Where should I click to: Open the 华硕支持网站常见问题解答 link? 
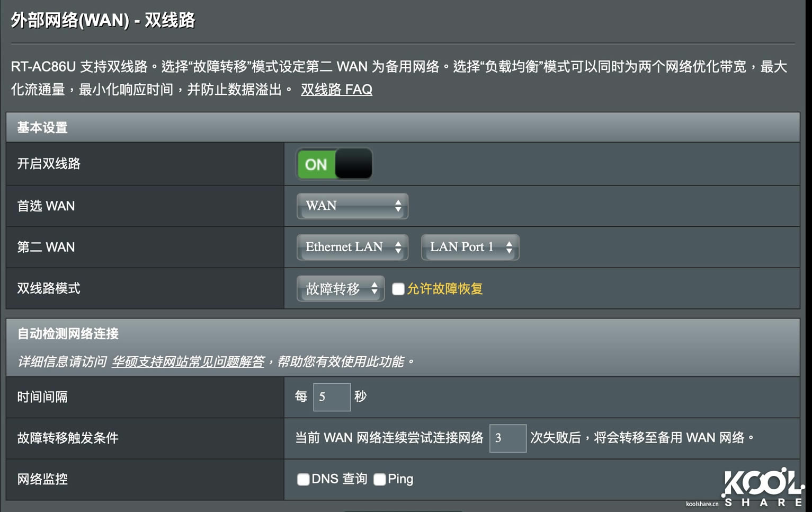[188, 362]
